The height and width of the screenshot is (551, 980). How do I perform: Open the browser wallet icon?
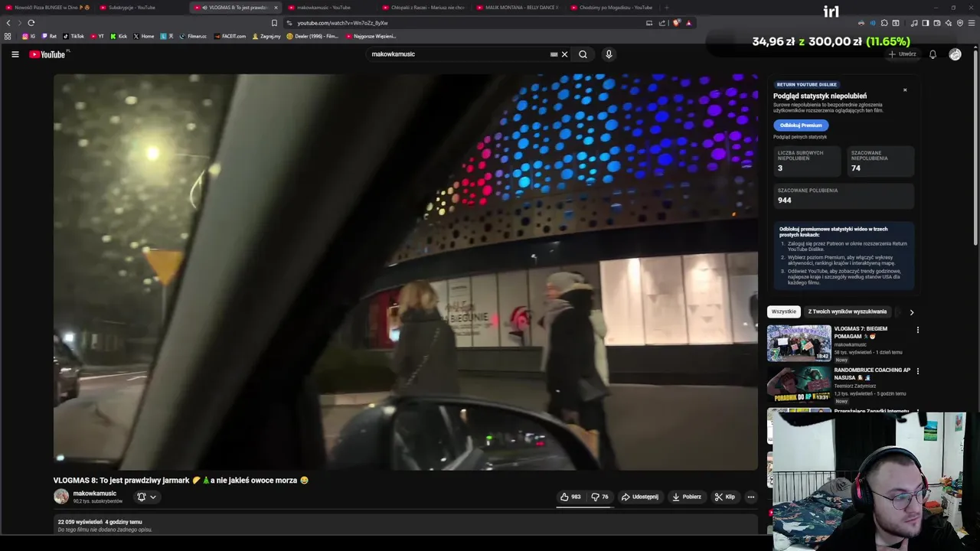[x=937, y=23]
